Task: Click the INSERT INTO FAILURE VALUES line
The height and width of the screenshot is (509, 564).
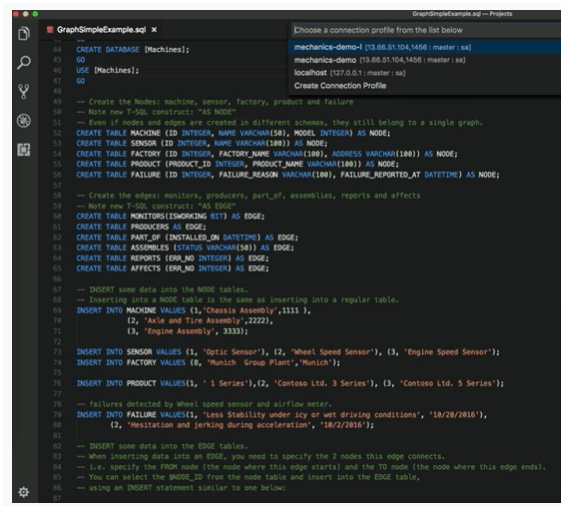Action: point(282,415)
